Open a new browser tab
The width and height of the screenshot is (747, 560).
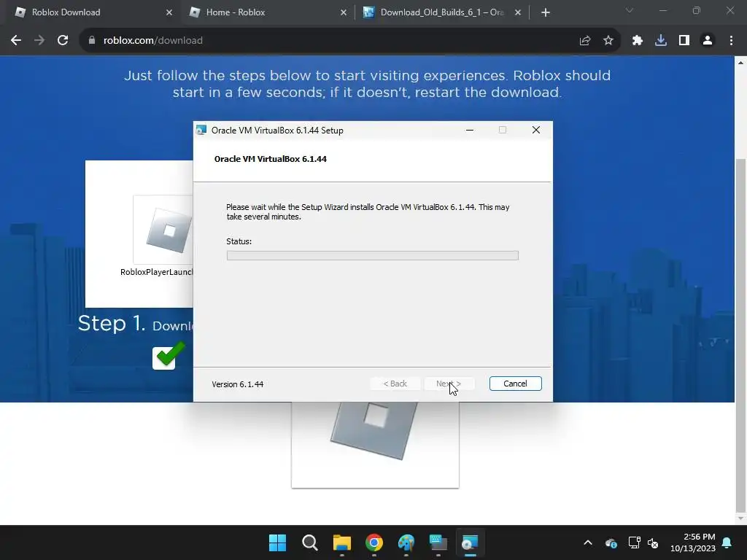click(x=546, y=12)
